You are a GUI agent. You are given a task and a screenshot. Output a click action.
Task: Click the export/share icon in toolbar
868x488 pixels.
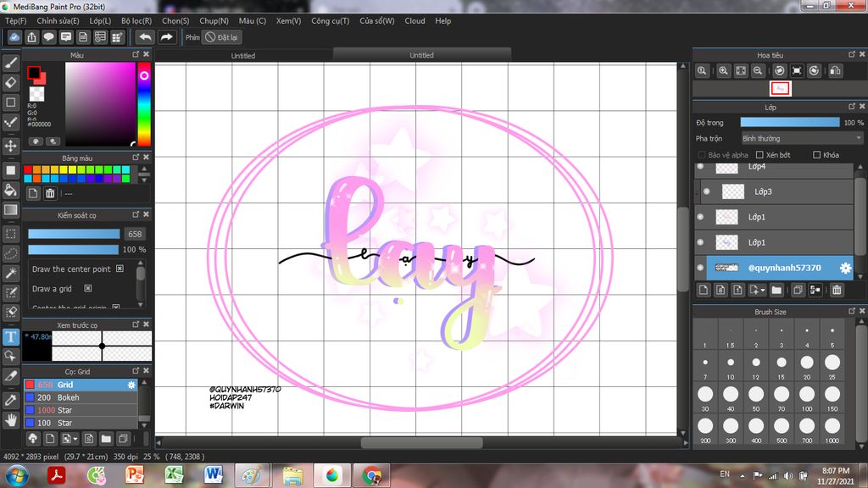31,37
